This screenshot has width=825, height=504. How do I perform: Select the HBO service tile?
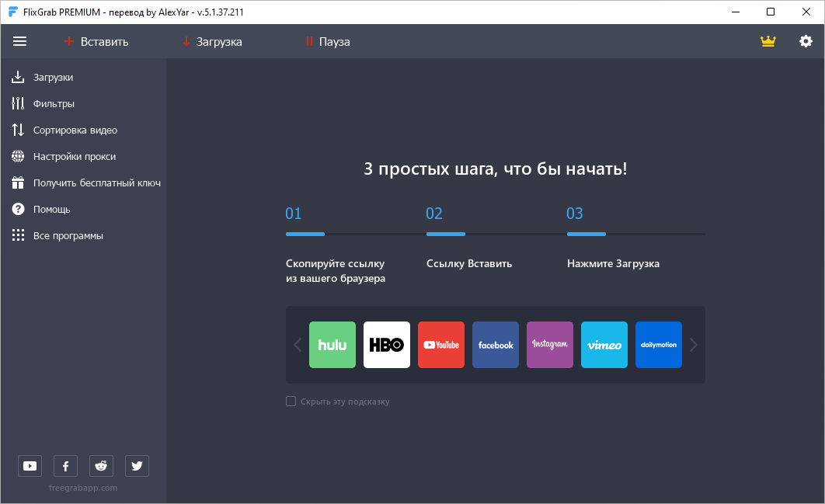(x=387, y=345)
